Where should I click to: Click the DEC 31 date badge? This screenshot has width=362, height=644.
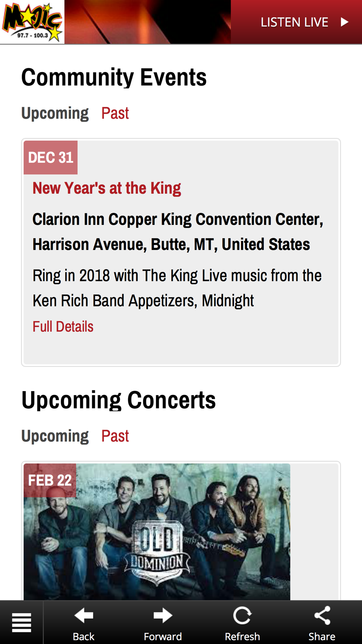(x=51, y=158)
